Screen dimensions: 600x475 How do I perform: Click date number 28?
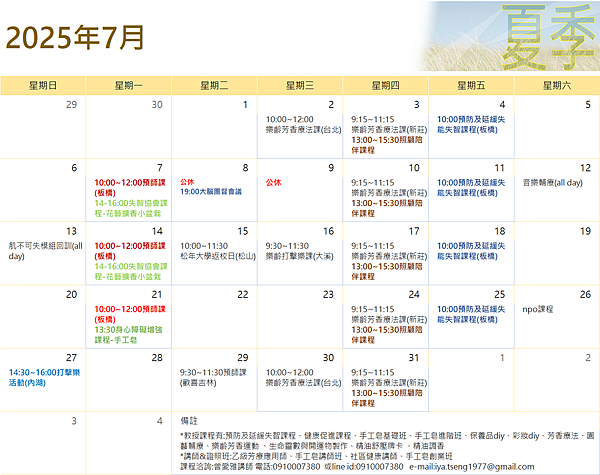point(157,357)
